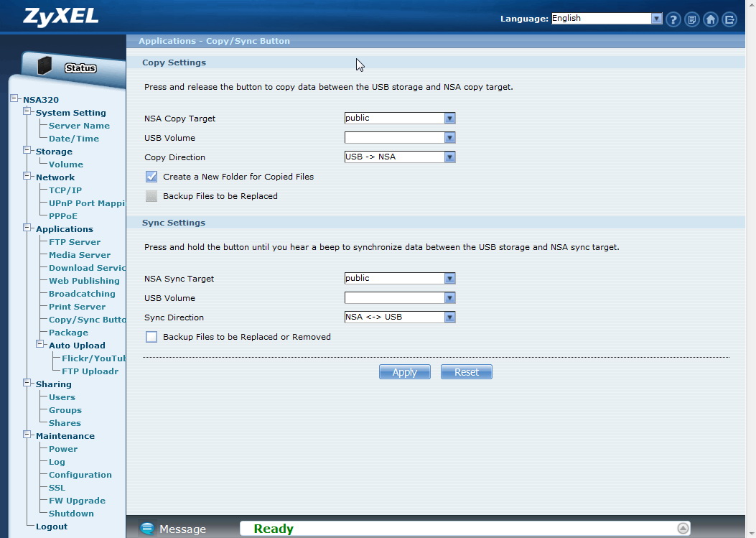Open Groups sharing page

[x=65, y=410]
